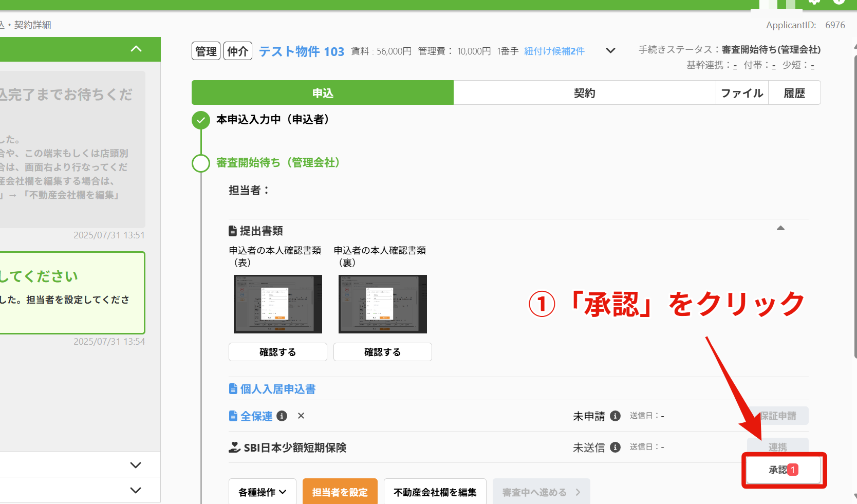This screenshot has height=504, width=857.
Task: Switch to the 申込 tab
Action: pyautogui.click(x=323, y=92)
